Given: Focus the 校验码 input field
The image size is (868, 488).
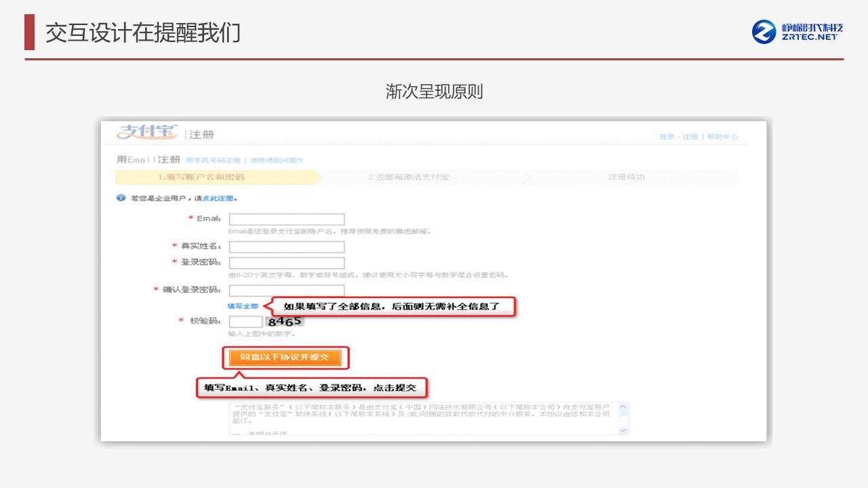Looking at the screenshot, I should pos(245,322).
